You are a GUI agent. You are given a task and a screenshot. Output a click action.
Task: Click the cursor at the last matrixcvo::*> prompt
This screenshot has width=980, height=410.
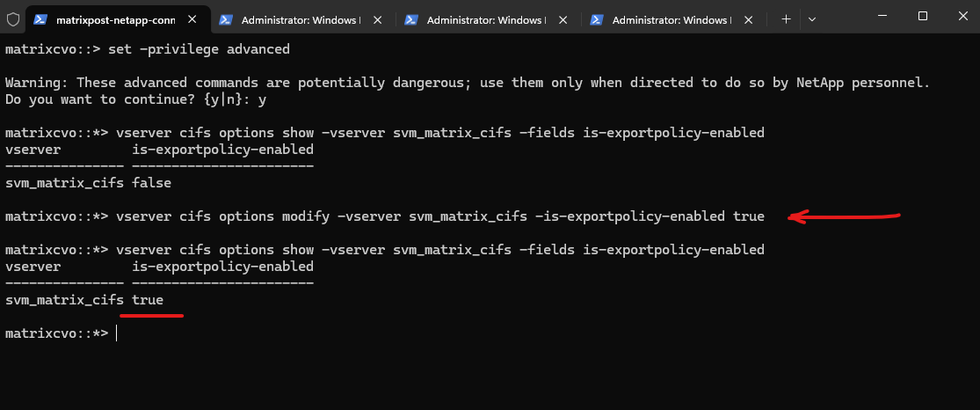(x=117, y=333)
